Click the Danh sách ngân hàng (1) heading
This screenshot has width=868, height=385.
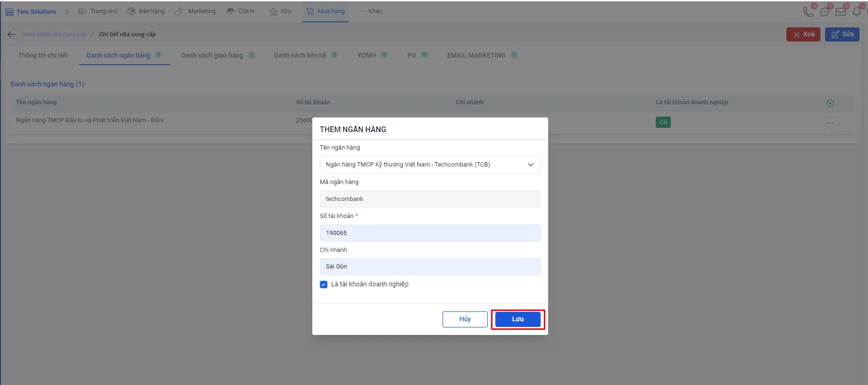(x=47, y=84)
